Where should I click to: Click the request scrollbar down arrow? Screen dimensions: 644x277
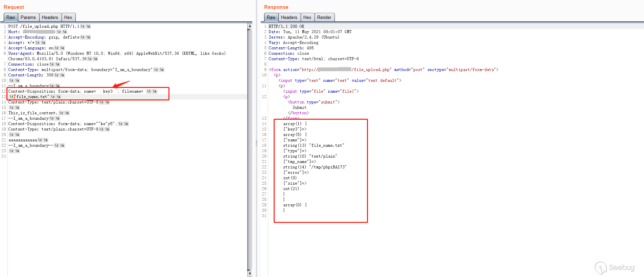250,274
